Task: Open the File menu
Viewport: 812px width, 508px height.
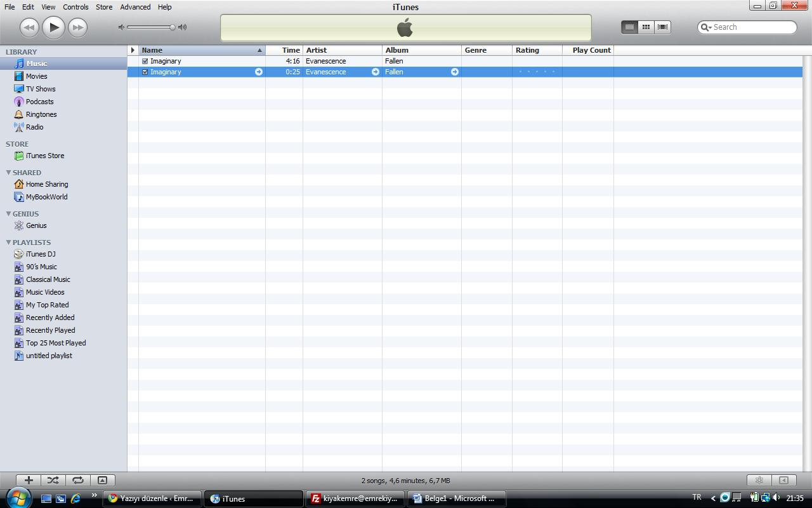Action: 10,7
